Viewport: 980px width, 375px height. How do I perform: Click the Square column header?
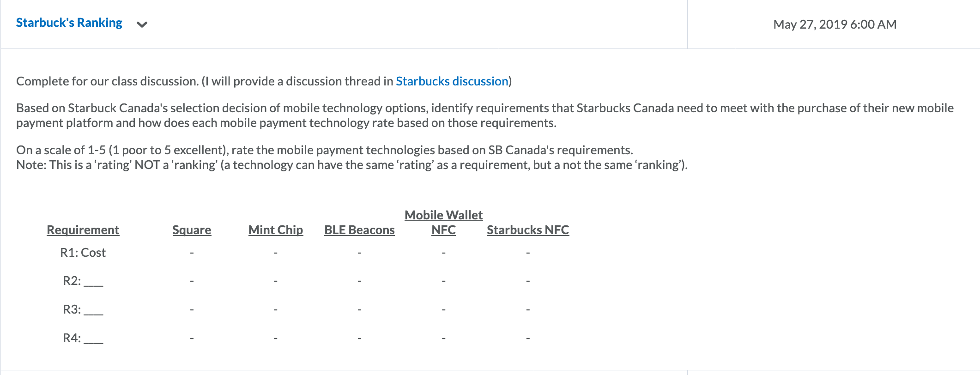(x=192, y=230)
